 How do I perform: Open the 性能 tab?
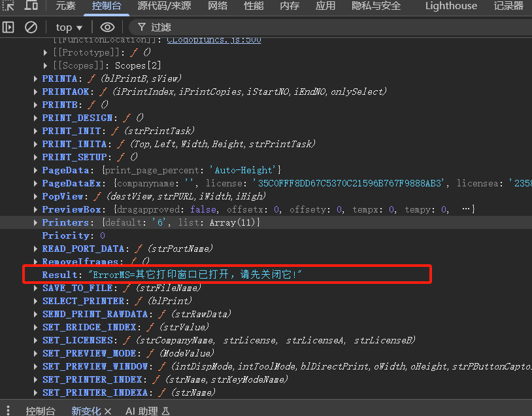coord(254,6)
